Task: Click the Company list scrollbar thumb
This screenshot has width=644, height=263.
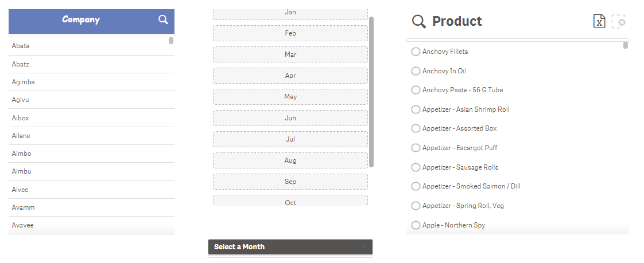Action: (171, 41)
